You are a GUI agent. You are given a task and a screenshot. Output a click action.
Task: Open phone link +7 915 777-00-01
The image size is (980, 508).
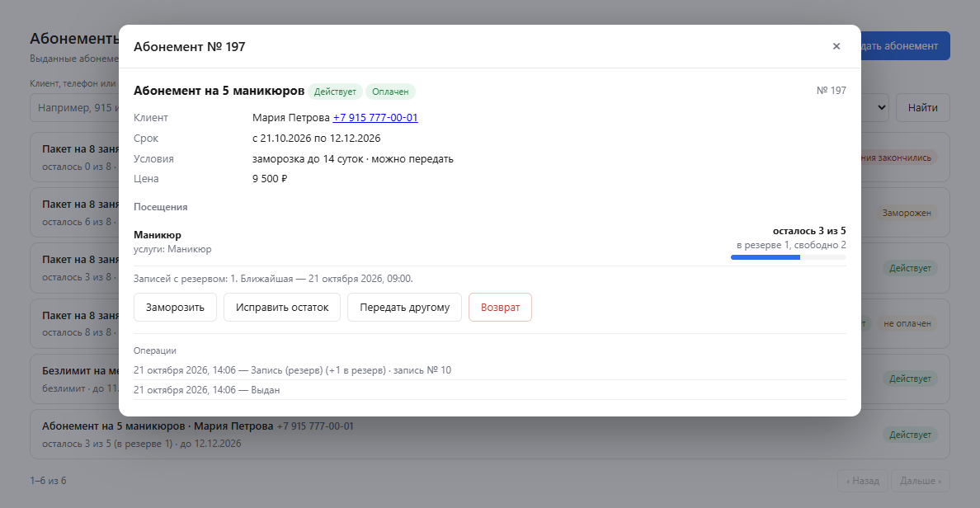(x=375, y=117)
